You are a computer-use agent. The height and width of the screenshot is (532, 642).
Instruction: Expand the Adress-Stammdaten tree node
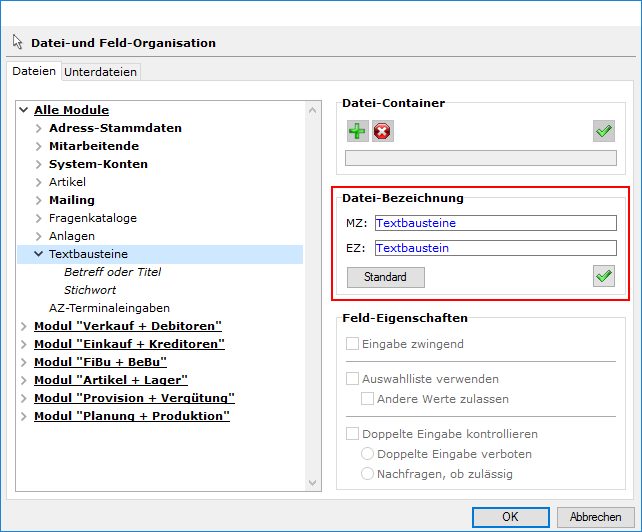point(39,128)
